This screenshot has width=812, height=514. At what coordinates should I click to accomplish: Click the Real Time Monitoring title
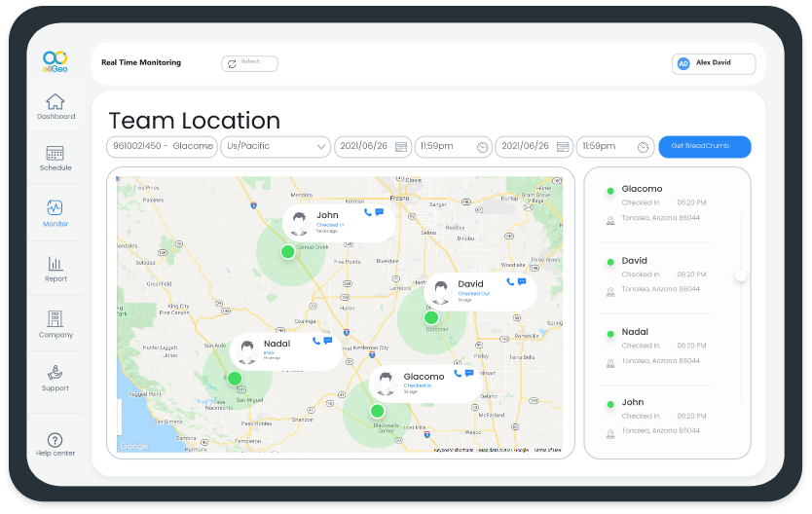(141, 62)
